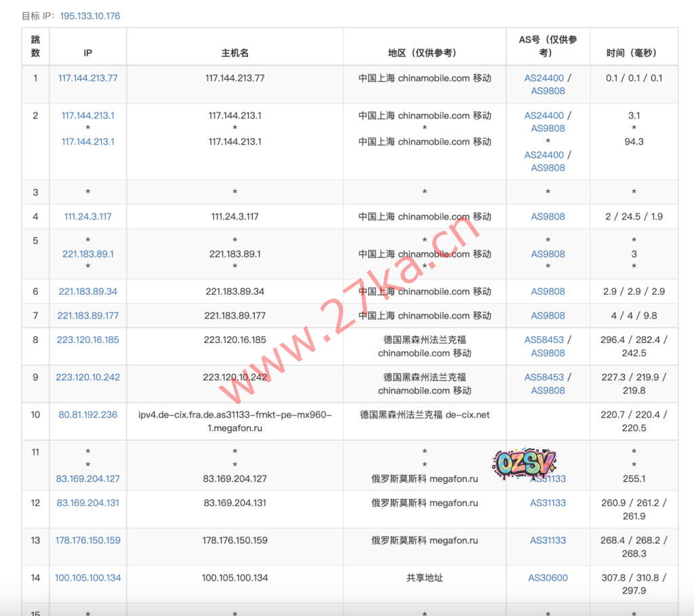This screenshot has width=694, height=616.
Task: Click the 223.120.16.185 IP link in hop 8
Action: [87, 340]
